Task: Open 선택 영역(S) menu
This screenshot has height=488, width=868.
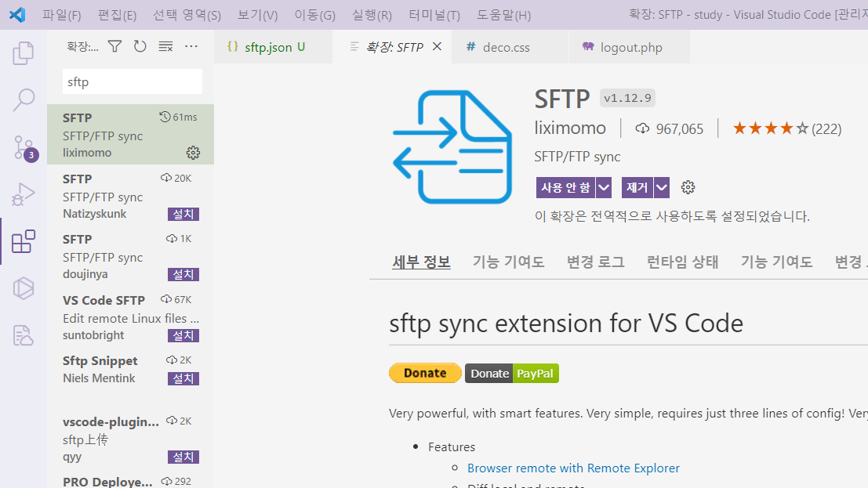Action: pyautogui.click(x=187, y=15)
